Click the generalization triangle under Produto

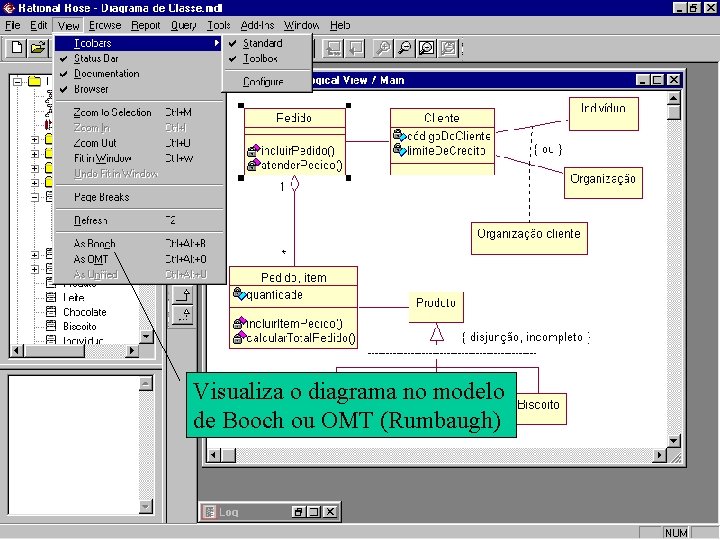pyautogui.click(x=437, y=333)
